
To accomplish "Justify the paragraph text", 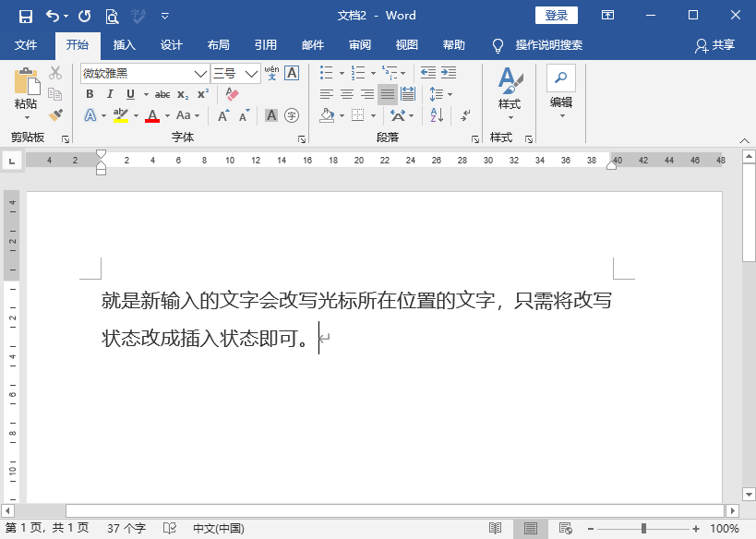I will click(388, 94).
